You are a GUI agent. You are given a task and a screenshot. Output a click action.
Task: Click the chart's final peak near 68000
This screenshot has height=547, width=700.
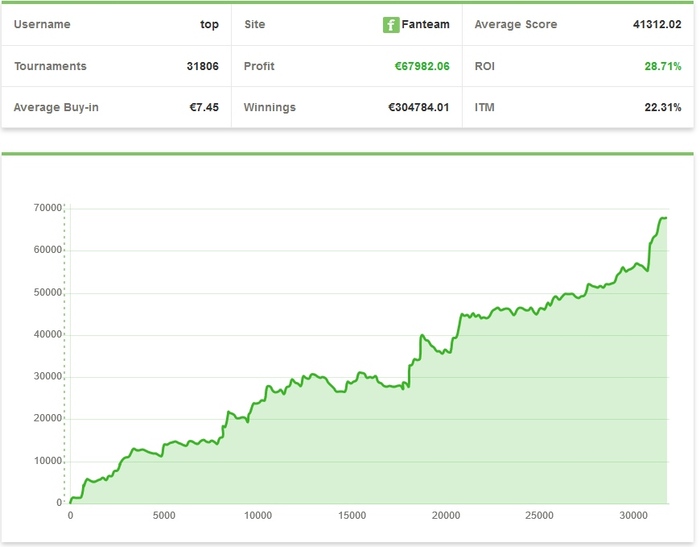(663, 218)
